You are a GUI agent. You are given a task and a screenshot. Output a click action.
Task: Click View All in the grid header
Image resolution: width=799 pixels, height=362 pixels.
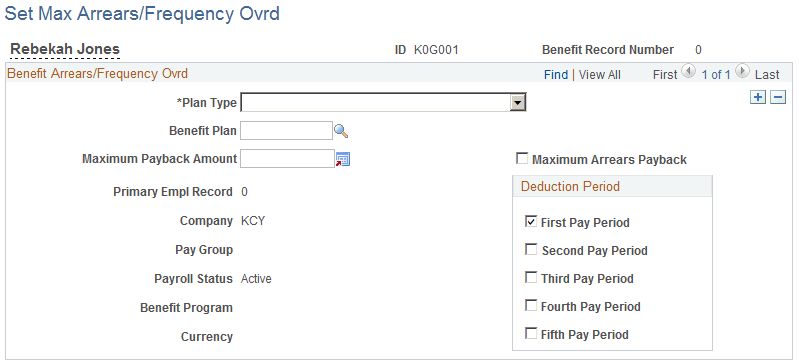click(600, 75)
